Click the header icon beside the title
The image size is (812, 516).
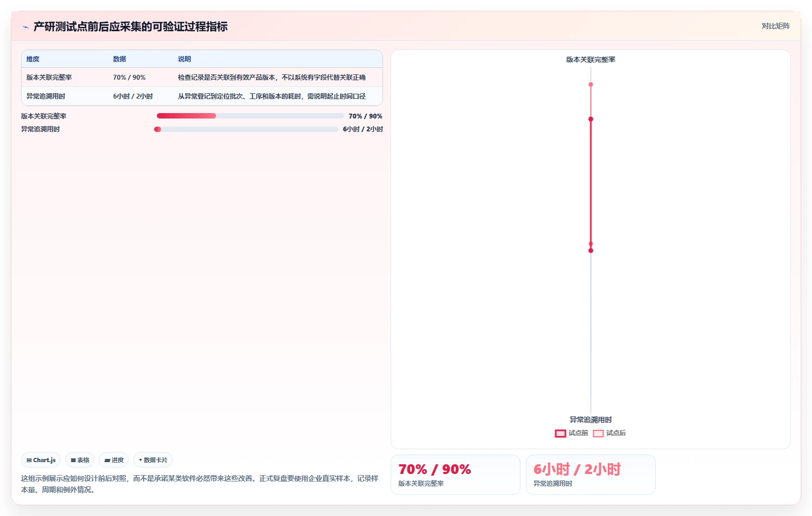pos(25,27)
